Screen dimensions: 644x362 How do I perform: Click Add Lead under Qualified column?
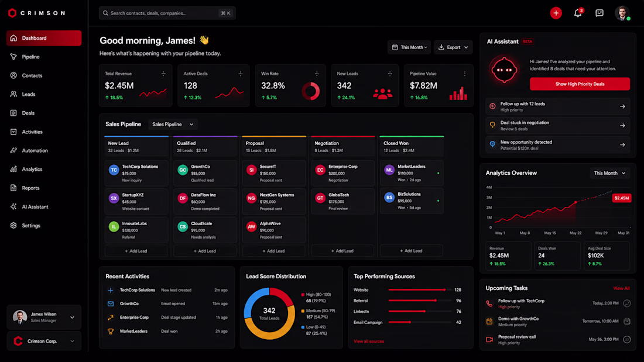tap(205, 251)
